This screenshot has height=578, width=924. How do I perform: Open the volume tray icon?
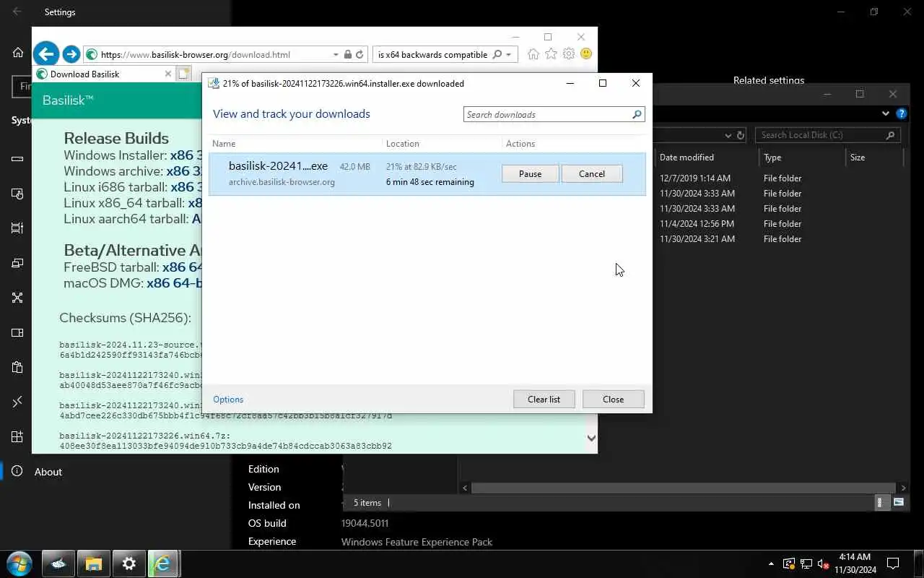[823, 564]
